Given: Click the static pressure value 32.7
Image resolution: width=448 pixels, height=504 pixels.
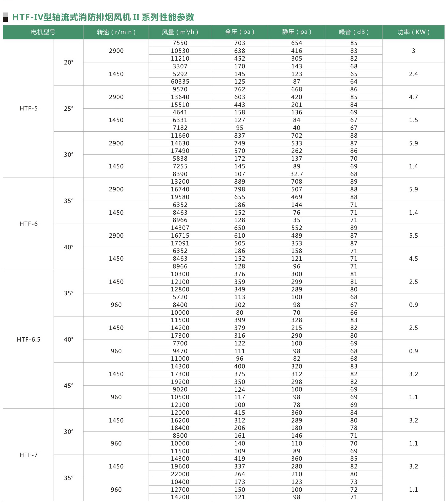Looking at the screenshot, I should [x=297, y=174].
